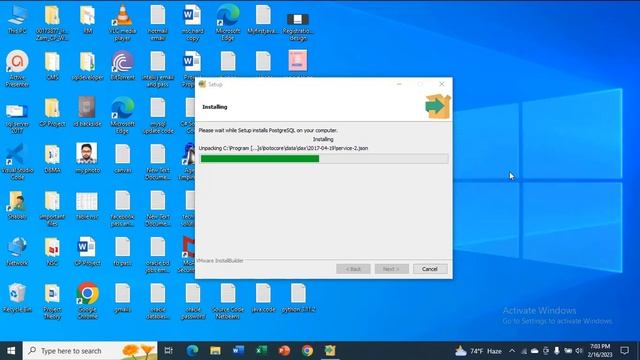The height and width of the screenshot is (360, 640).
Task: Select the Project Theory folder
Action: click(x=52, y=300)
